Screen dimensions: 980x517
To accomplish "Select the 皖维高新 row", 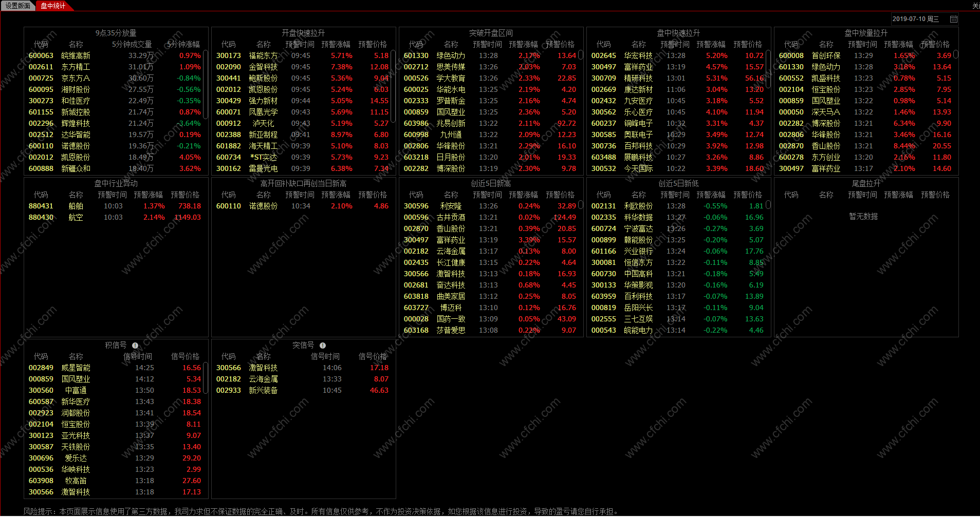I will [115, 55].
